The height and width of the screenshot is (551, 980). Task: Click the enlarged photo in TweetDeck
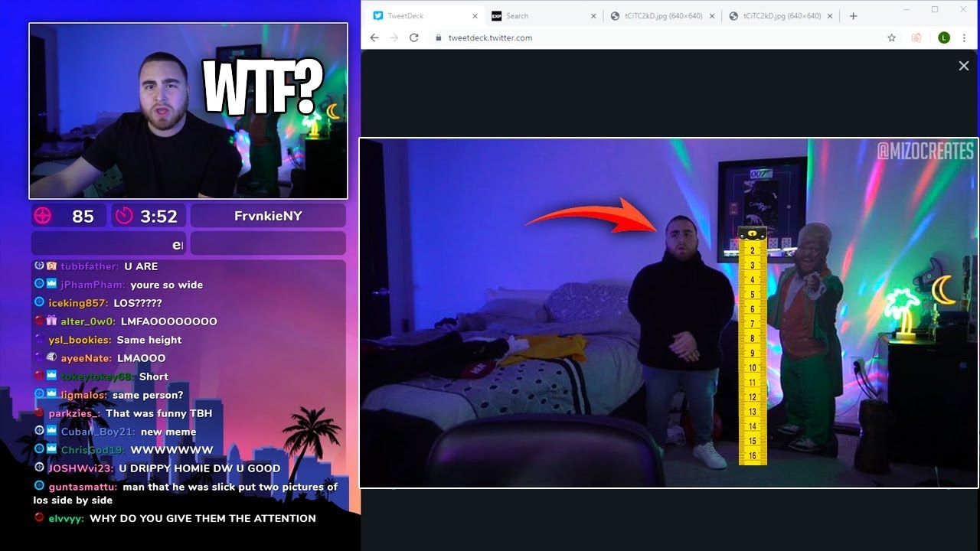point(669,312)
